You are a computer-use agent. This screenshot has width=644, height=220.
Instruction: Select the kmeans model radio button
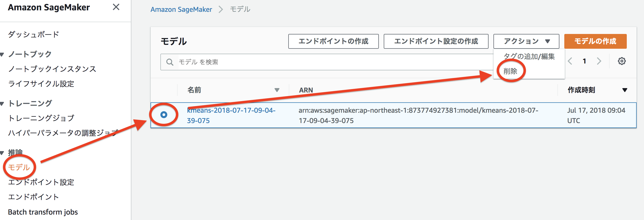pyautogui.click(x=164, y=115)
